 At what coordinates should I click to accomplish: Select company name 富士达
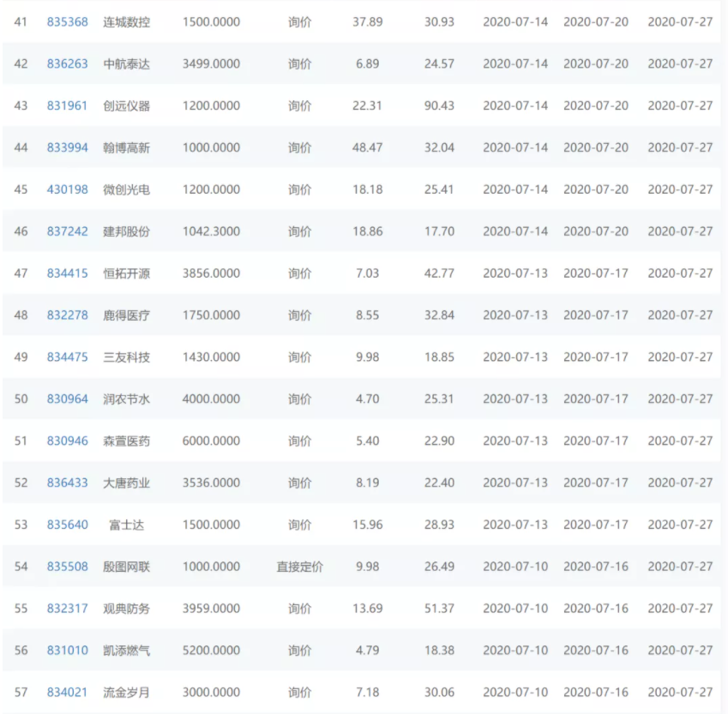point(126,525)
